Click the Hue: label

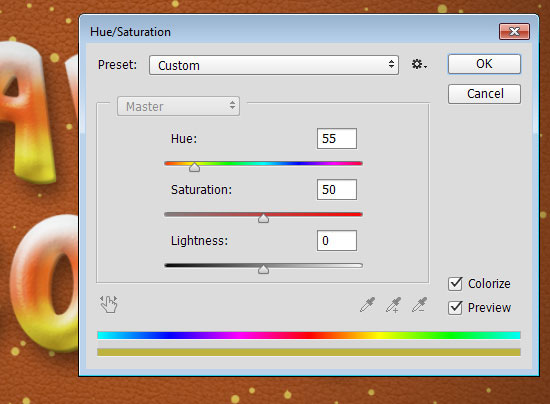click(184, 139)
